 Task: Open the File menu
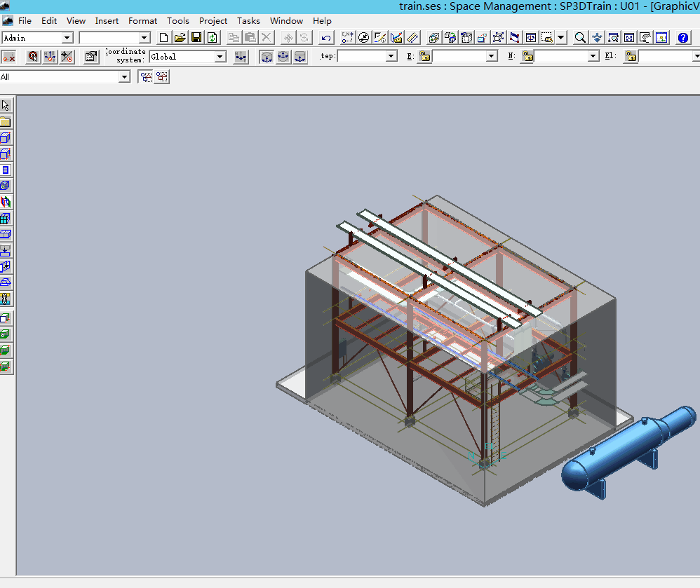pyautogui.click(x=25, y=21)
